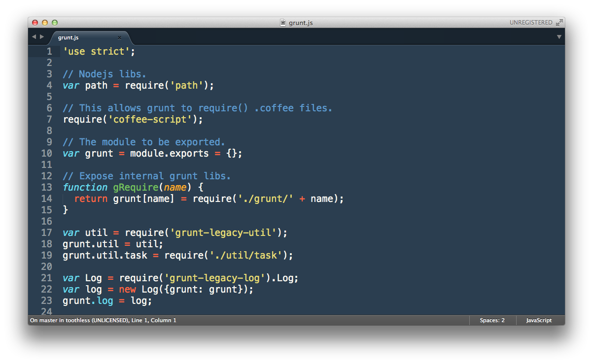Click the comment about .coffee files
The image size is (593, 364).
[x=198, y=108]
